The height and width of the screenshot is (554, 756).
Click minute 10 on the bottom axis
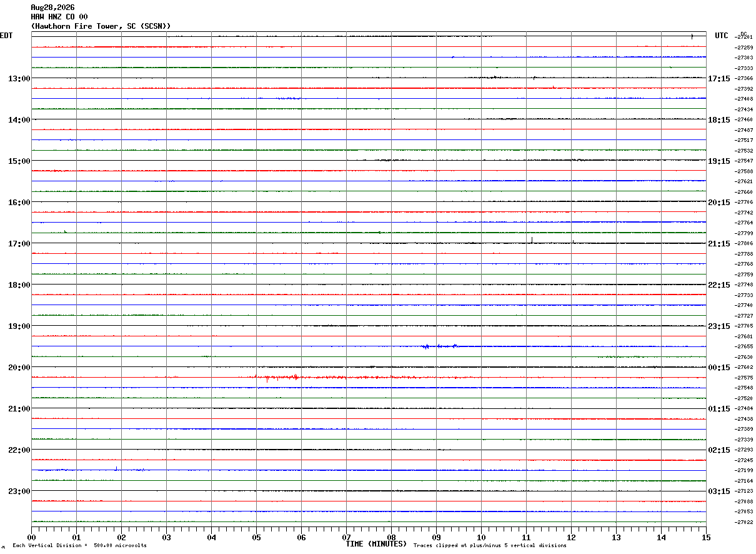(x=481, y=537)
